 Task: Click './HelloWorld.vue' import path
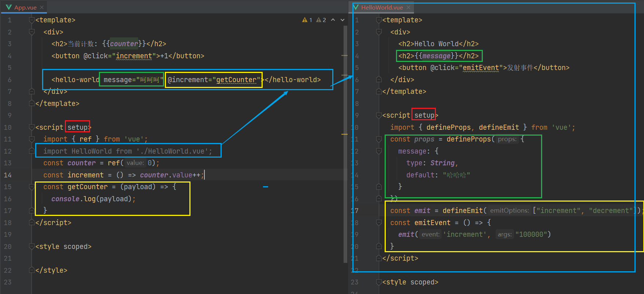click(172, 151)
